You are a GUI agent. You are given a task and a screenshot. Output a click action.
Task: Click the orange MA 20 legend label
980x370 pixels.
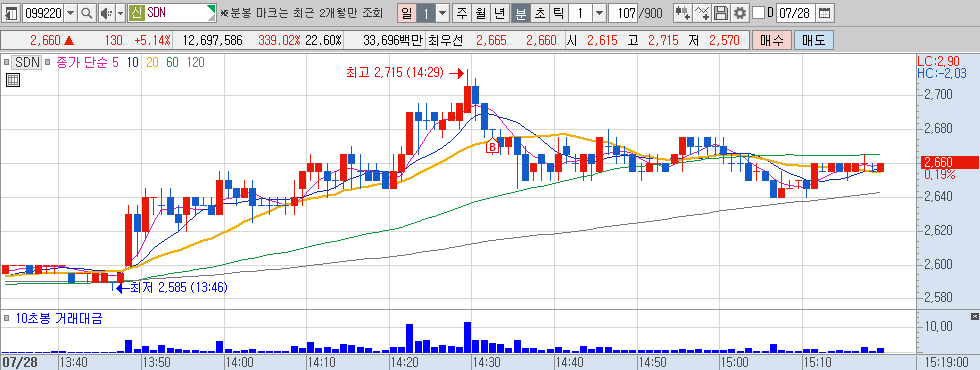click(152, 62)
